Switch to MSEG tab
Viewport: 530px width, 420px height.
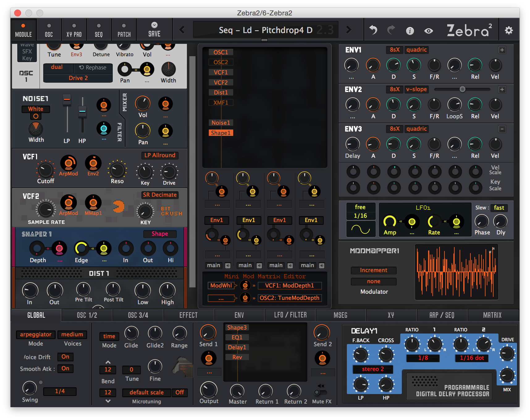coord(341,315)
